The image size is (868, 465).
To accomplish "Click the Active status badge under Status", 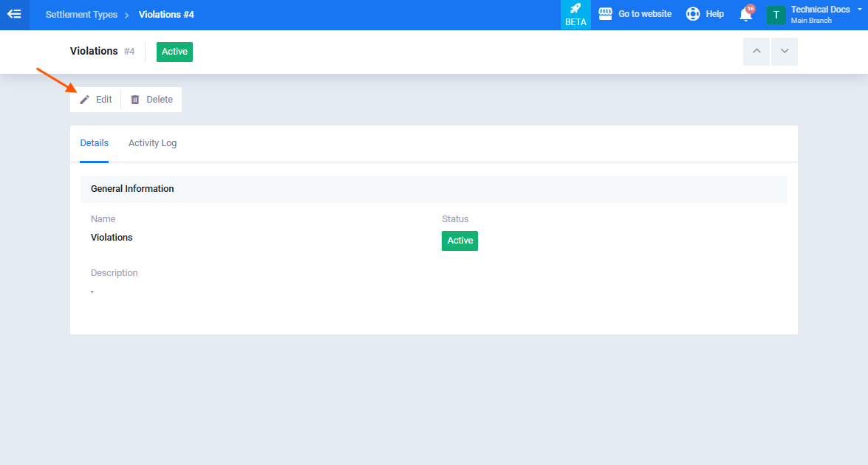I will click(459, 241).
